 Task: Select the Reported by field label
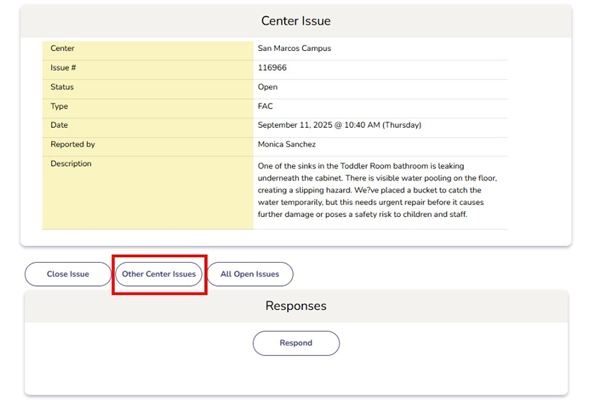click(x=72, y=144)
